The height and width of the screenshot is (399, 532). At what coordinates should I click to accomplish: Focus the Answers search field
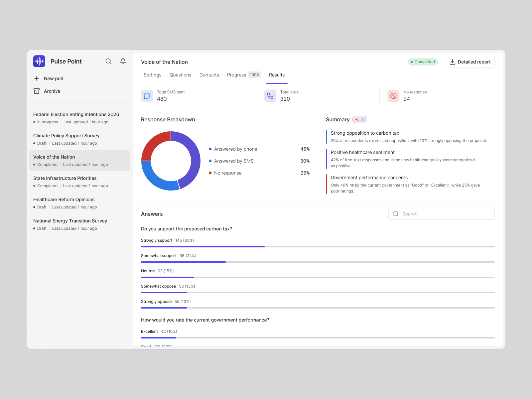442,214
